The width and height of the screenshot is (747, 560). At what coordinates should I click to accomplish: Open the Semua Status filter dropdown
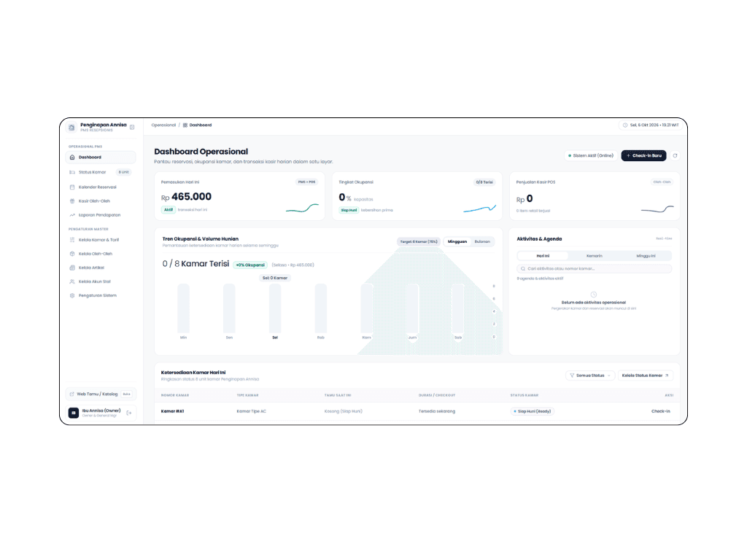coord(590,376)
